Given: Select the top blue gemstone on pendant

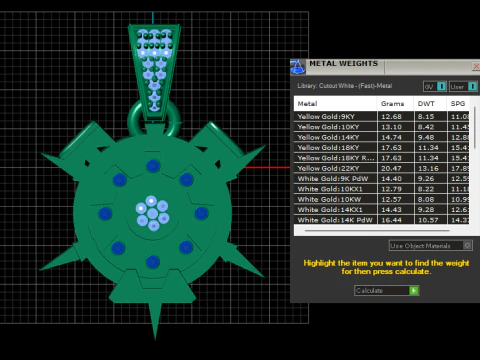Looking at the screenshot, I should click(153, 166).
